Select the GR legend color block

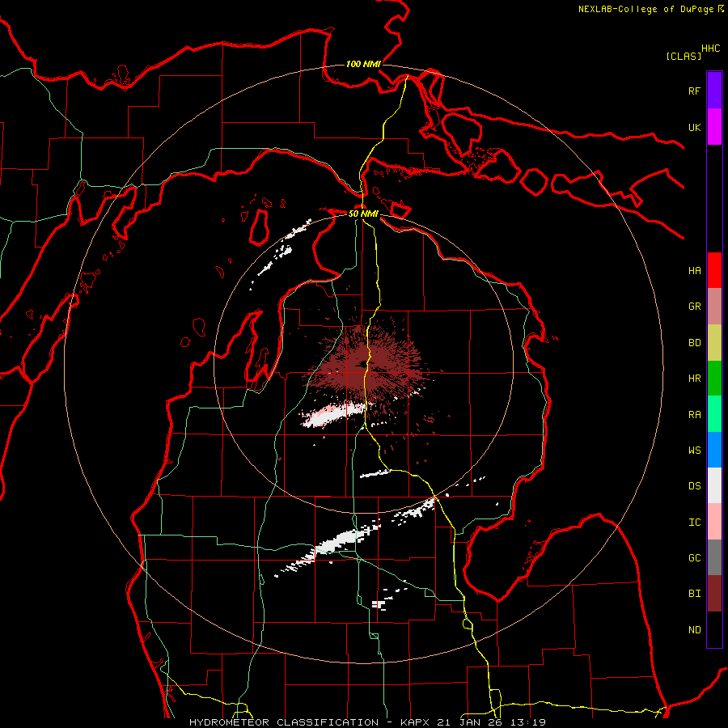(x=714, y=307)
